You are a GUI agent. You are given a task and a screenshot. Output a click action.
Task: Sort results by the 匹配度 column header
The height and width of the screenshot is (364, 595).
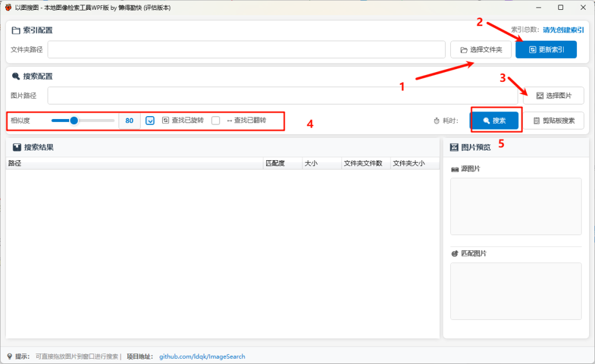click(x=282, y=164)
